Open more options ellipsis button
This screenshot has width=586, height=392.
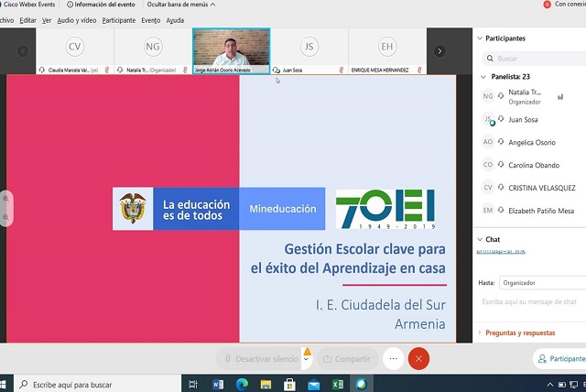click(x=393, y=359)
